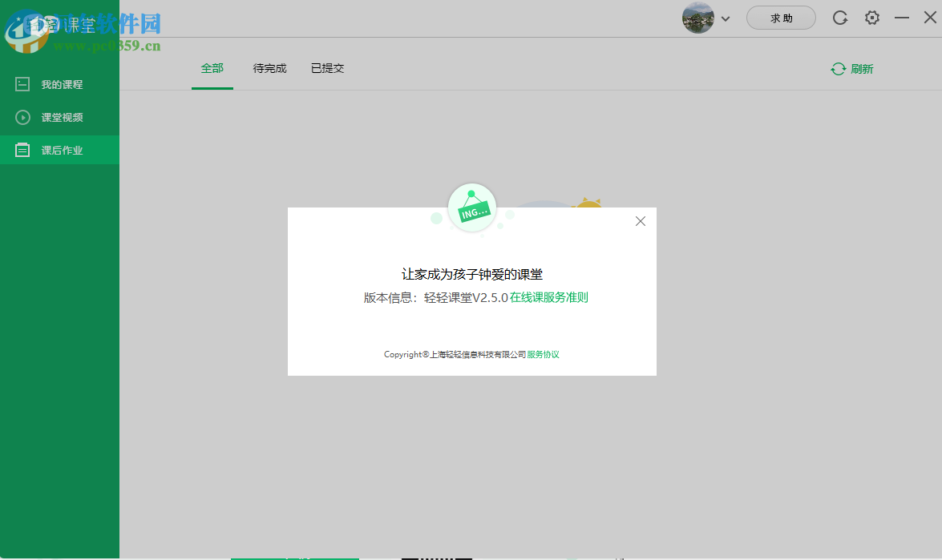The width and height of the screenshot is (942, 560).
Task: Click the user avatar photo
Action: click(x=697, y=18)
